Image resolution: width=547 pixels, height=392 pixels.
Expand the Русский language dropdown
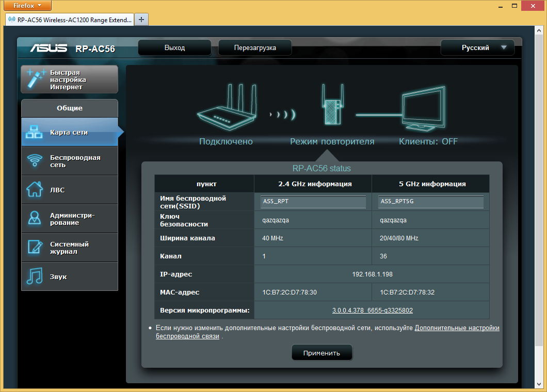pyautogui.click(x=477, y=48)
